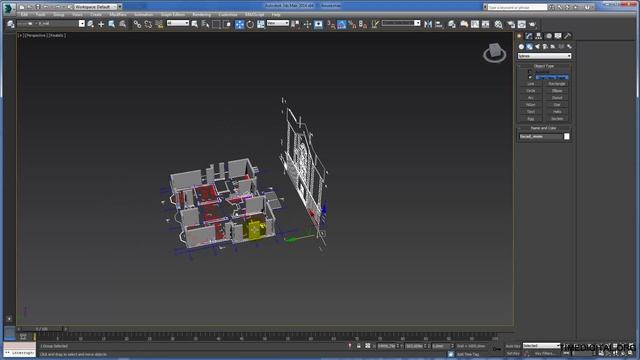The image size is (640, 360).
Task: Open the Rendering menu
Action: (202, 15)
